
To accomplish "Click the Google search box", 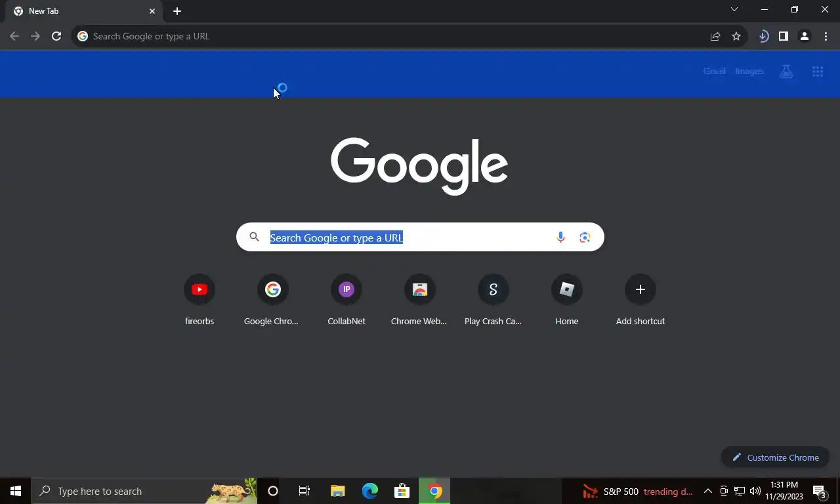I will (420, 237).
